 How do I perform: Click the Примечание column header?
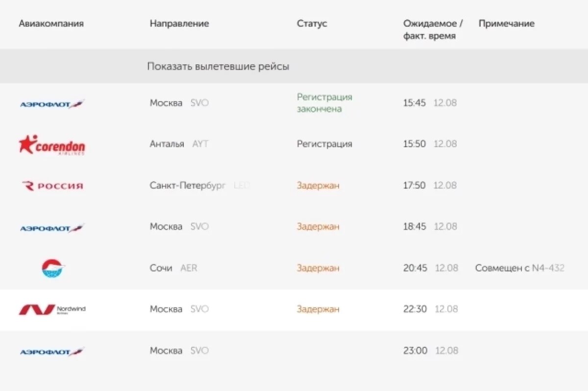click(x=506, y=24)
